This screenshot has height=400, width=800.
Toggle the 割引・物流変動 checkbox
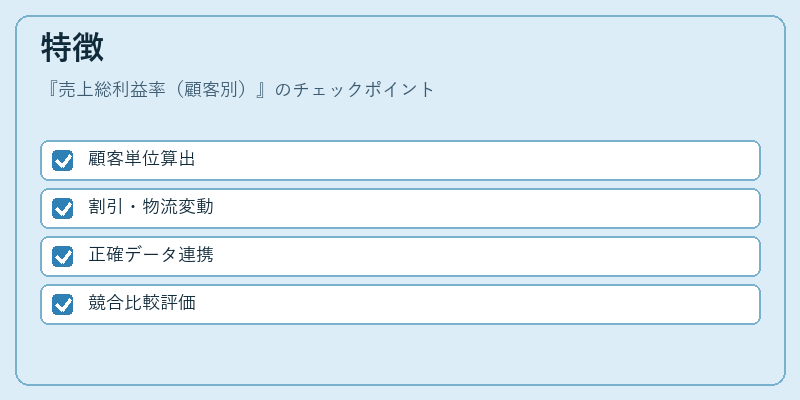coord(62,209)
